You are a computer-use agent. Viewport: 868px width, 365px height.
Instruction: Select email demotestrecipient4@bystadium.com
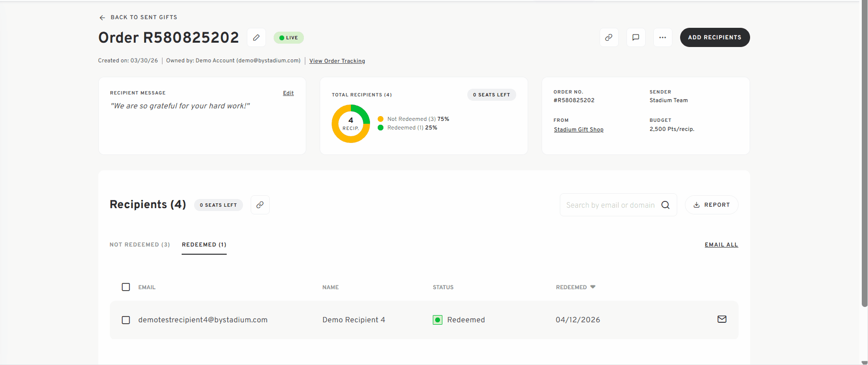click(203, 320)
